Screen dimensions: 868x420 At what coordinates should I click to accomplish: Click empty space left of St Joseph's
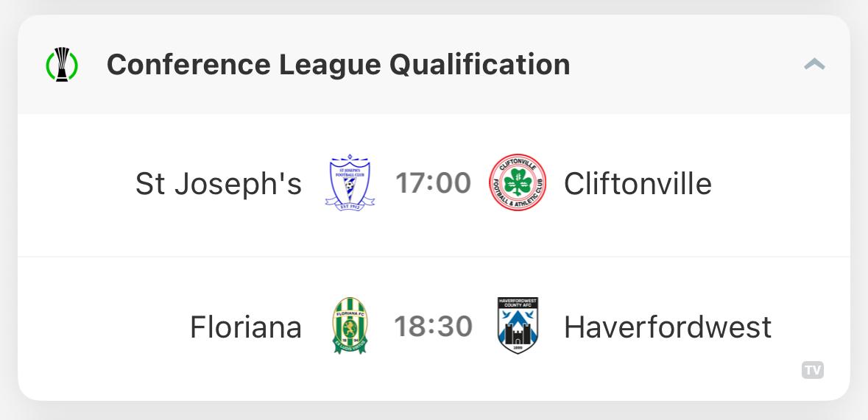tap(77, 183)
